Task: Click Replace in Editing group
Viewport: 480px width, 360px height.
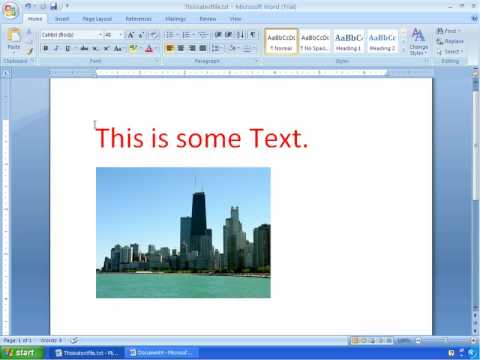Action: [x=450, y=41]
